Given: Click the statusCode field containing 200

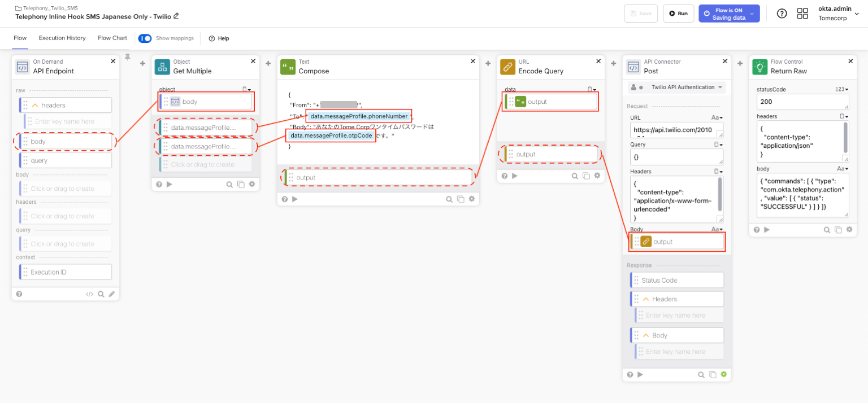Looking at the screenshot, I should click(x=802, y=102).
